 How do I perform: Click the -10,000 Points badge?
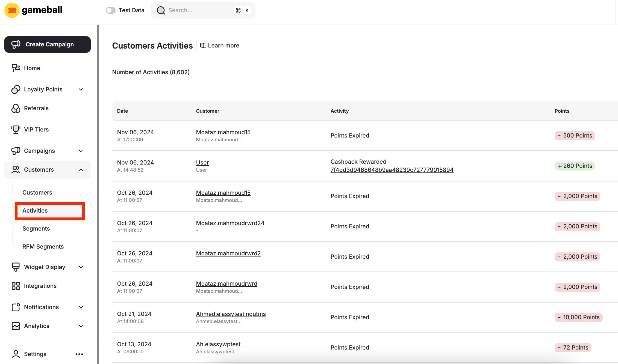(578, 317)
